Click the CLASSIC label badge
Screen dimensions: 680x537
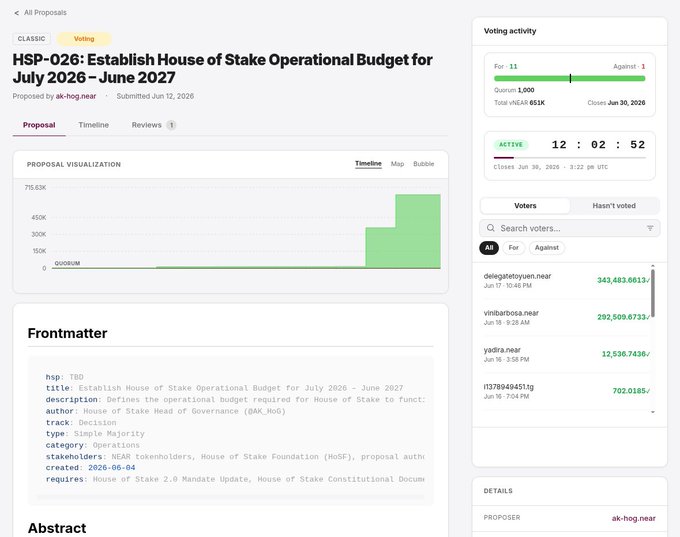point(31,39)
